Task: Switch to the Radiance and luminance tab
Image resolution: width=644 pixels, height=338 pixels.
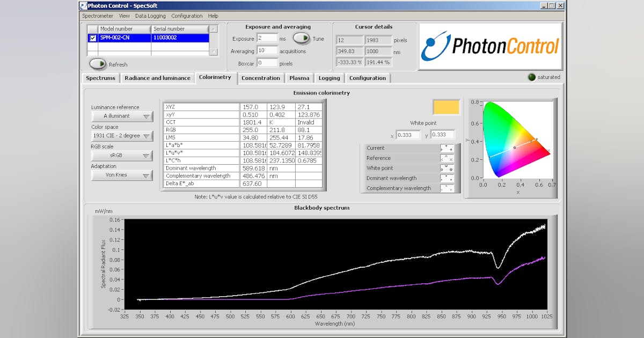Action: coord(157,78)
